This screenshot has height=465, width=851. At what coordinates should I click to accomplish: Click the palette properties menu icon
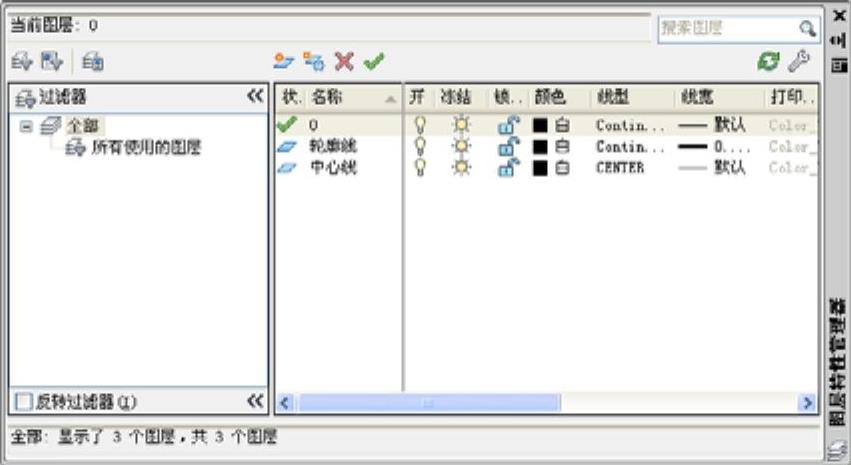(839, 65)
